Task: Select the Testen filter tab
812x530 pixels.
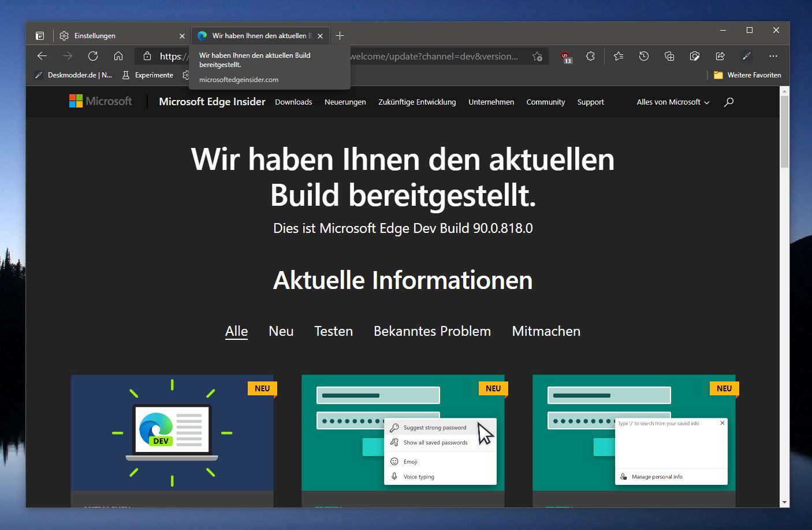Action: [333, 331]
